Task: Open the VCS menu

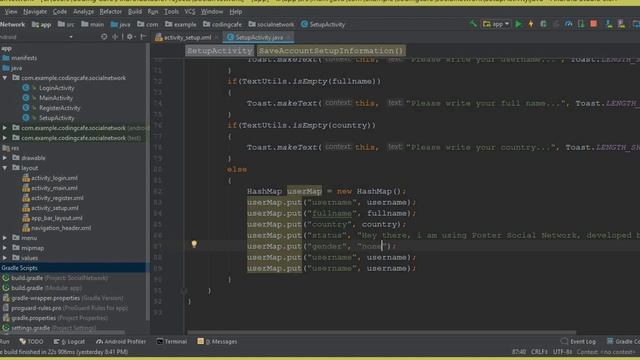Action: click(190, 11)
